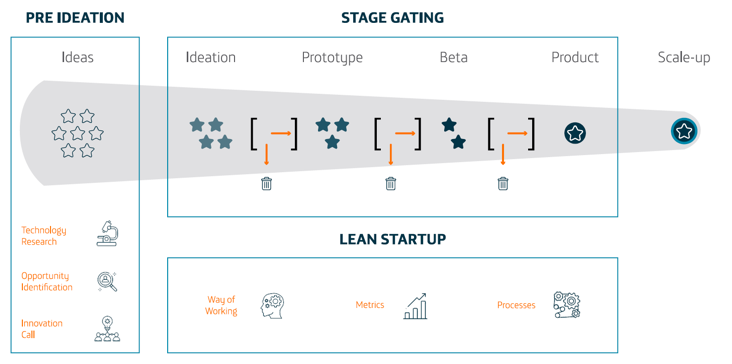Screen dimensions: 732x364
Task: Click the bracketed gate after Ideation stars
Action: pyautogui.click(x=274, y=135)
